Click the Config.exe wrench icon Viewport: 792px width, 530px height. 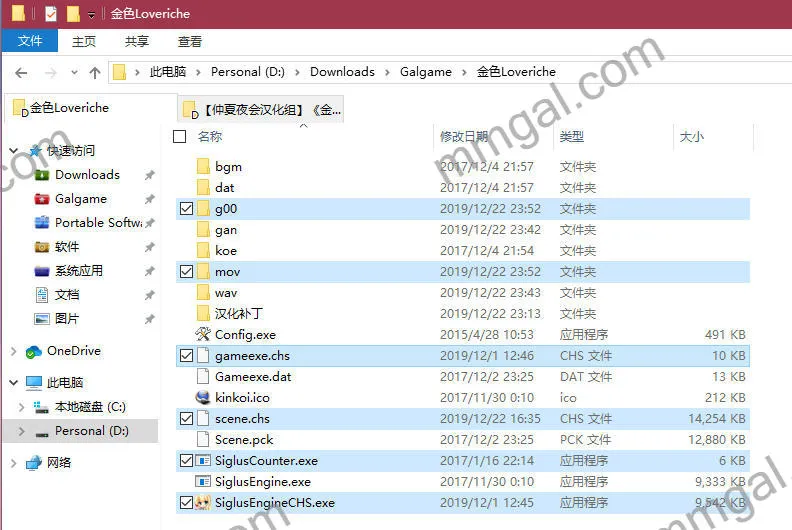[203, 334]
